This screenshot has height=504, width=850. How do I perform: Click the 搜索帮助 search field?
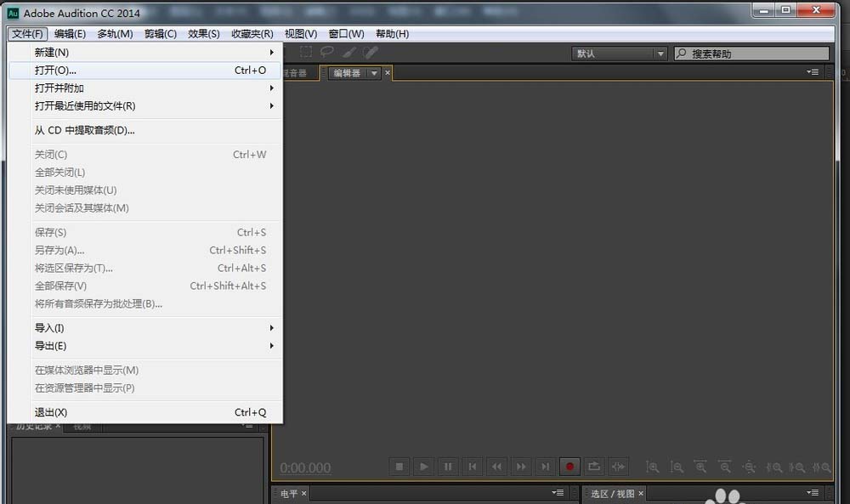tap(752, 53)
